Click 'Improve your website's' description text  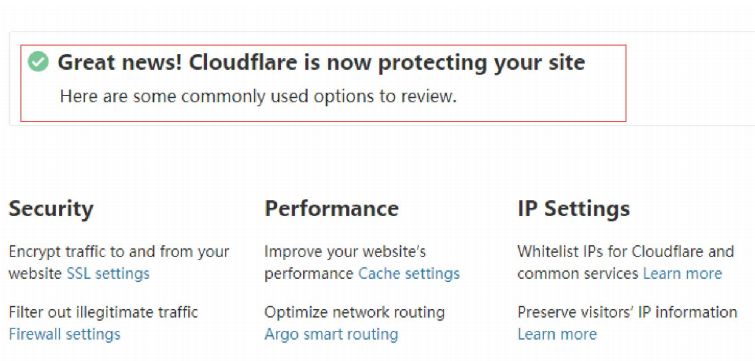tap(345, 252)
